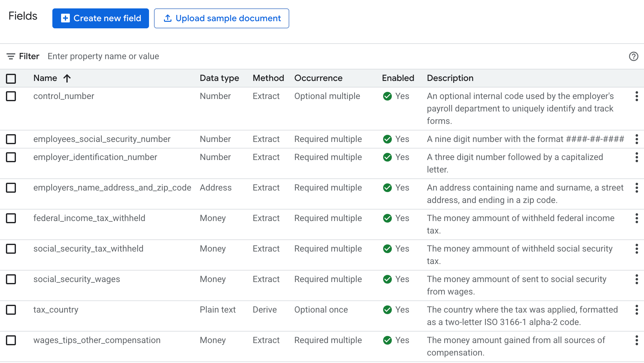644x363 pixels.
Task: Open three-dot menu for tax_country row
Action: (637, 310)
